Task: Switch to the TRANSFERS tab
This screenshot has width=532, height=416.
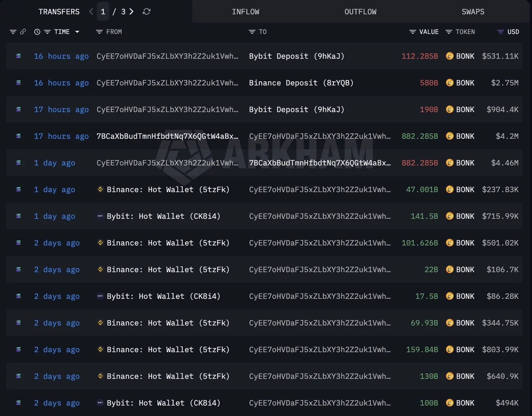Action: coord(59,12)
